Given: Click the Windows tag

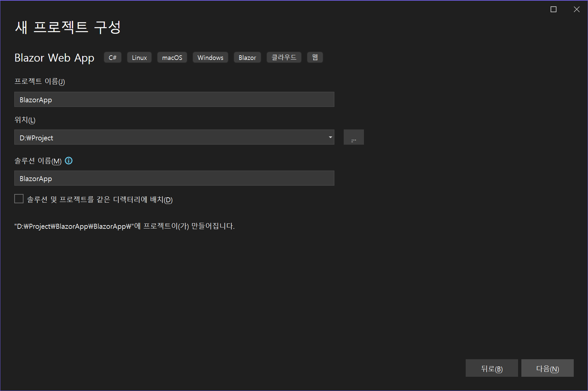Looking at the screenshot, I should 210,57.
